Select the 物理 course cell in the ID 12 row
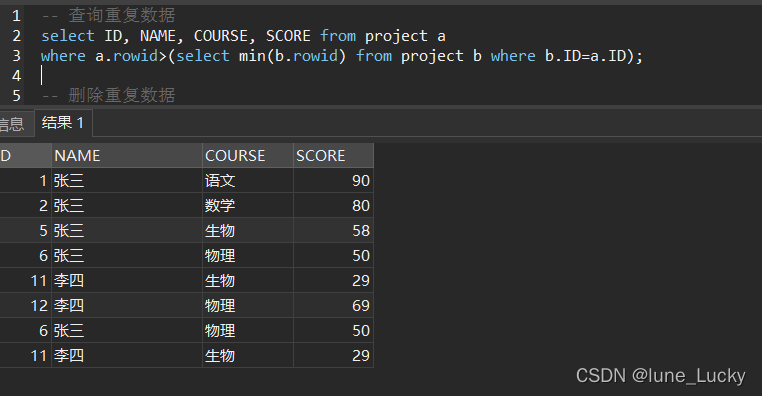The image size is (762, 396). coord(248,306)
